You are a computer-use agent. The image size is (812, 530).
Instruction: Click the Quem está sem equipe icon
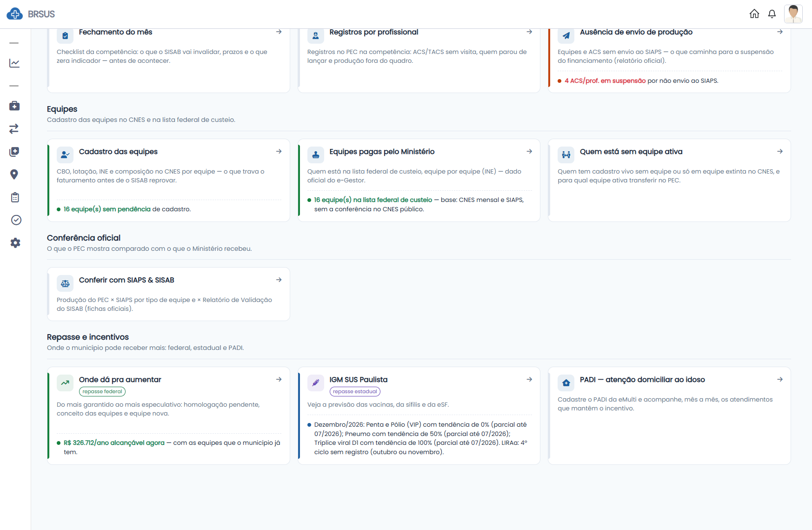click(x=566, y=155)
